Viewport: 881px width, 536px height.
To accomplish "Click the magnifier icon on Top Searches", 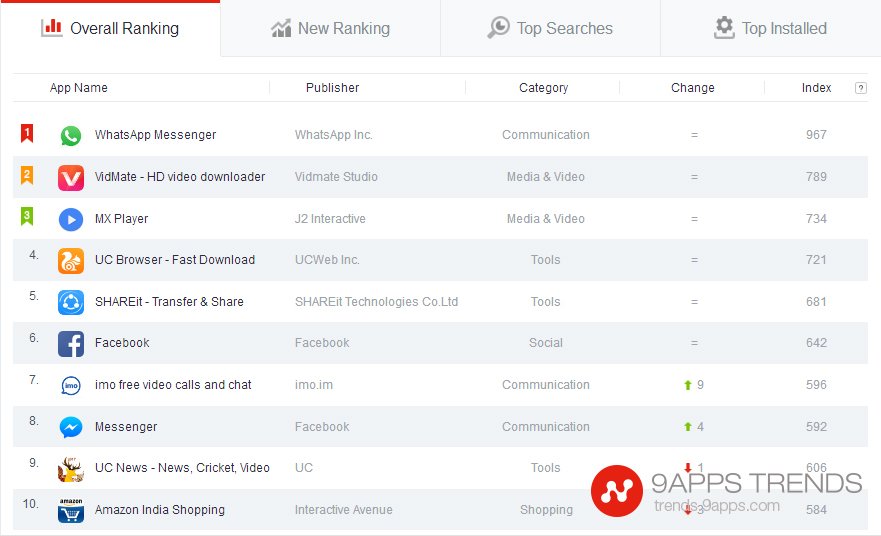I will (x=498, y=28).
